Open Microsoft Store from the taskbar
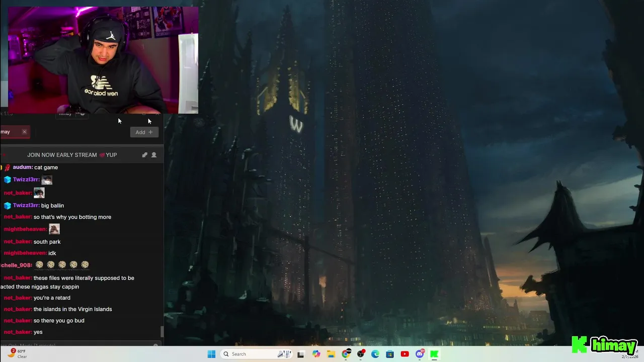The height and width of the screenshot is (362, 644). (390, 354)
